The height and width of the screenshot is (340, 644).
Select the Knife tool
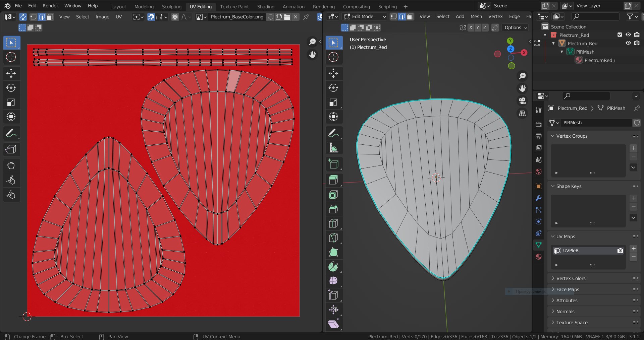click(333, 238)
